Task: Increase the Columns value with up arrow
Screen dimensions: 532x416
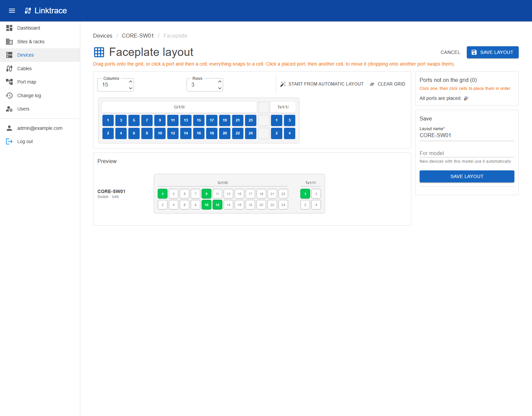Action: [131, 82]
